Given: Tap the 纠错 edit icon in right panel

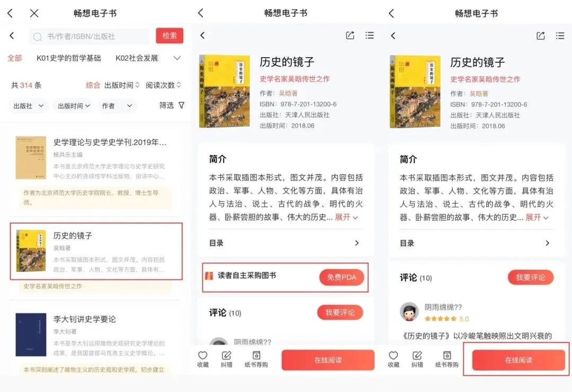Looking at the screenshot, I should [417, 355].
